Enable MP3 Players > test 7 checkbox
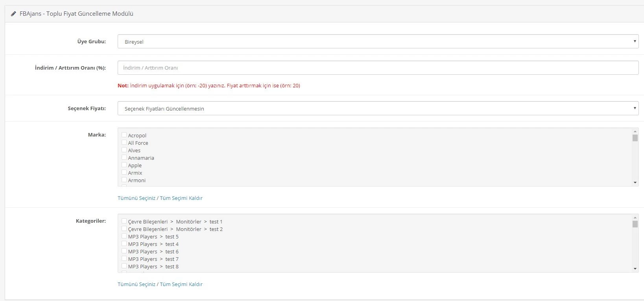The image size is (644, 301). coord(124,259)
